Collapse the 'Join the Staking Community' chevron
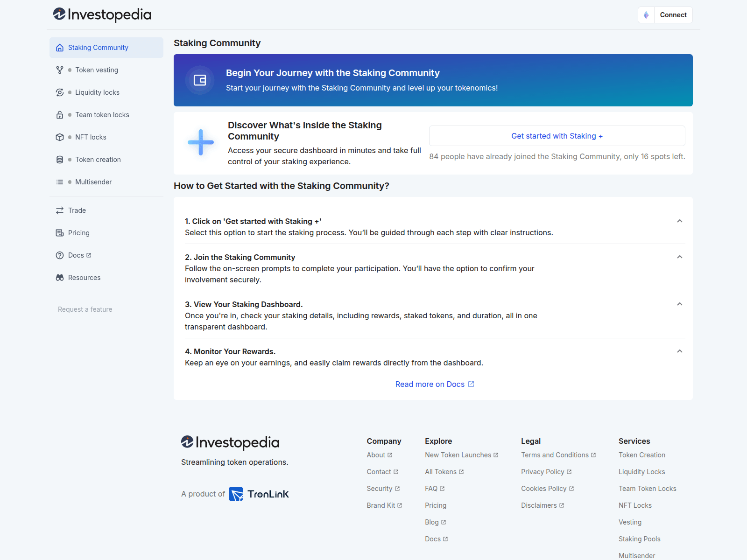The height and width of the screenshot is (560, 747). click(680, 257)
